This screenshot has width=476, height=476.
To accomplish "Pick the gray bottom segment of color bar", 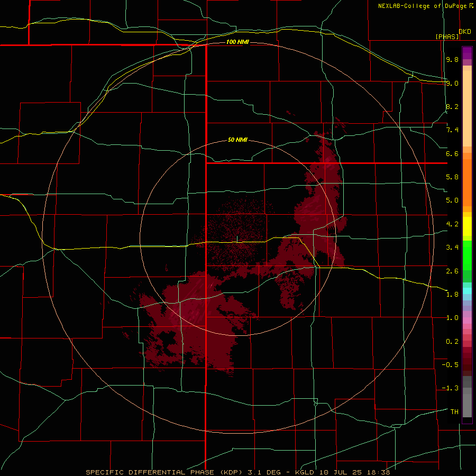I will point(467,407).
